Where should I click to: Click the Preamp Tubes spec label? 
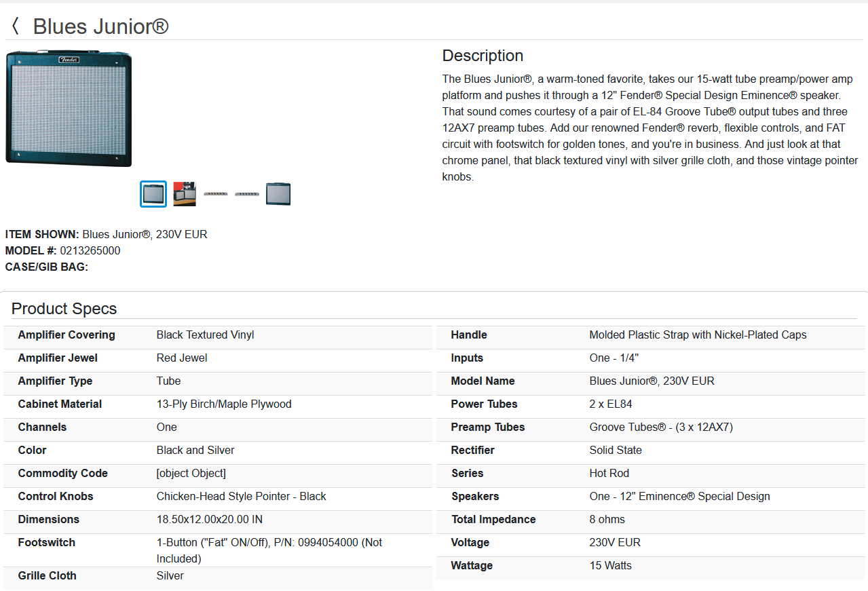pos(488,427)
